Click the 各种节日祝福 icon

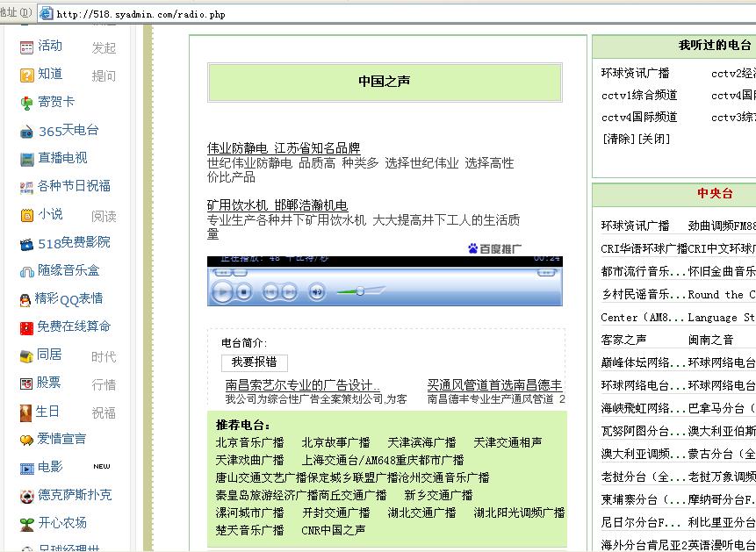tap(26, 187)
